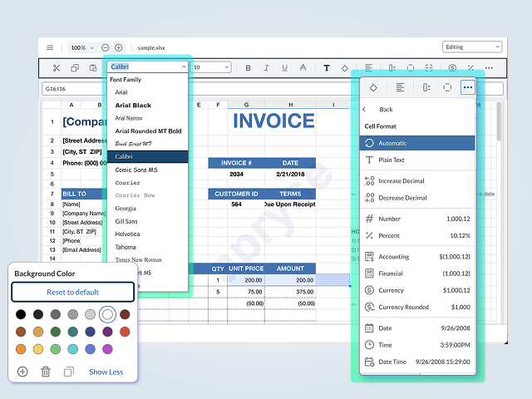
Task: Click Decrease Decimal option
Action: 417,198
